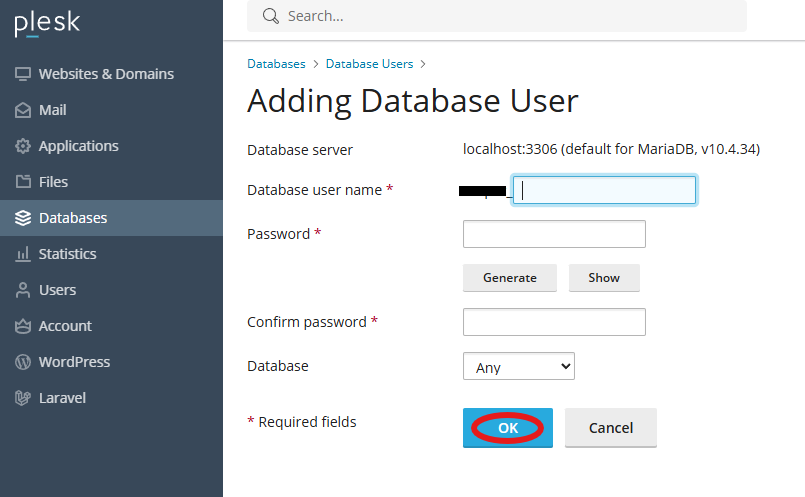Image resolution: width=805 pixels, height=497 pixels.
Task: Click the Applications gear icon
Action: (x=23, y=146)
